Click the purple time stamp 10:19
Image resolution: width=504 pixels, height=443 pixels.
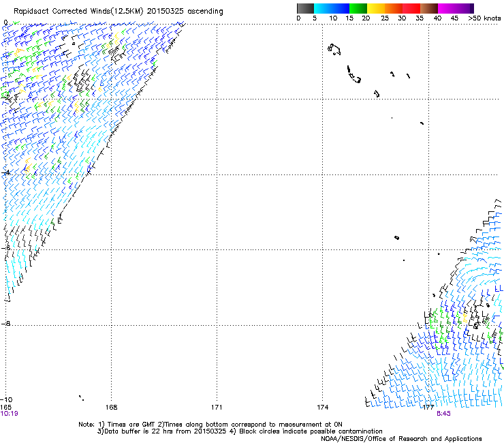9,414
